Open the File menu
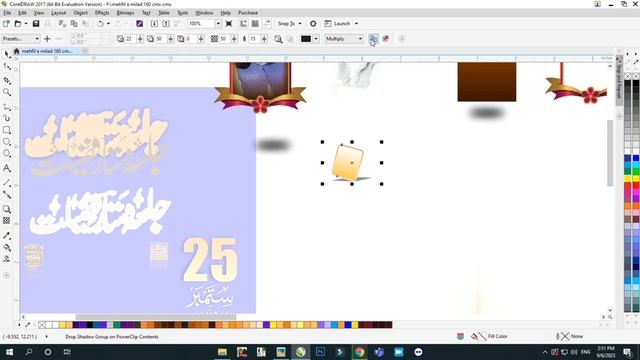 click(7, 13)
